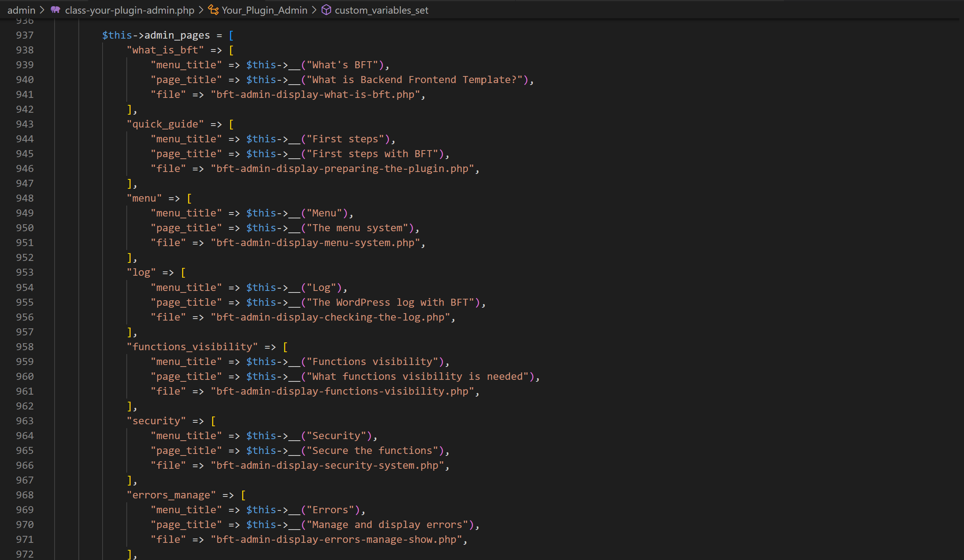Screen dimensions: 964x560
Task: Click the "what_is_bft" array key
Action: [165, 50]
